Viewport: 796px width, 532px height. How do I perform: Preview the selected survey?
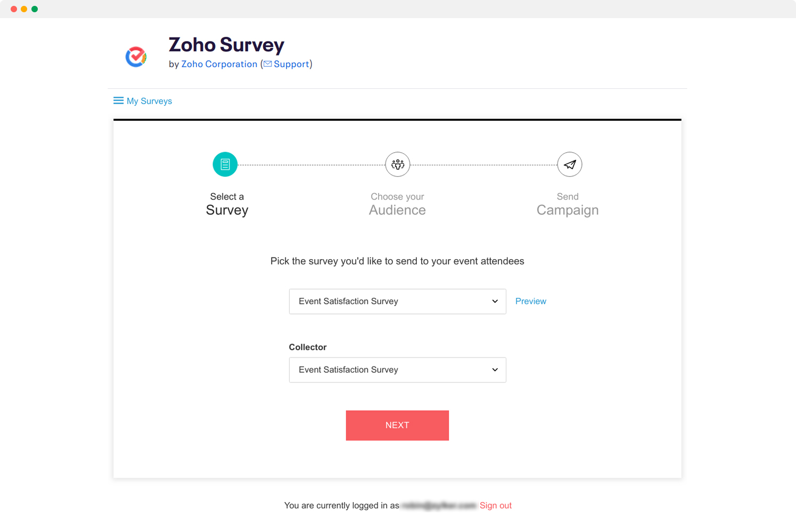click(x=530, y=301)
